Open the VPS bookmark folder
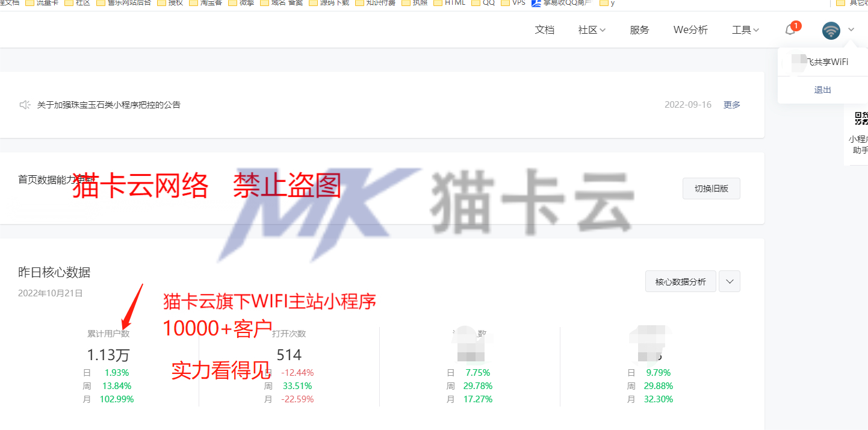This screenshot has width=868, height=430. click(x=513, y=3)
